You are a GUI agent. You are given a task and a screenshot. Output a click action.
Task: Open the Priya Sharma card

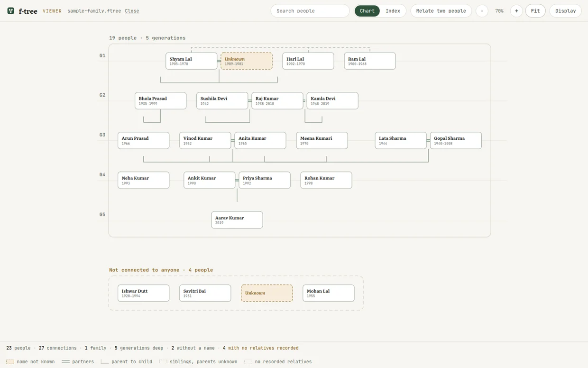coord(265,180)
